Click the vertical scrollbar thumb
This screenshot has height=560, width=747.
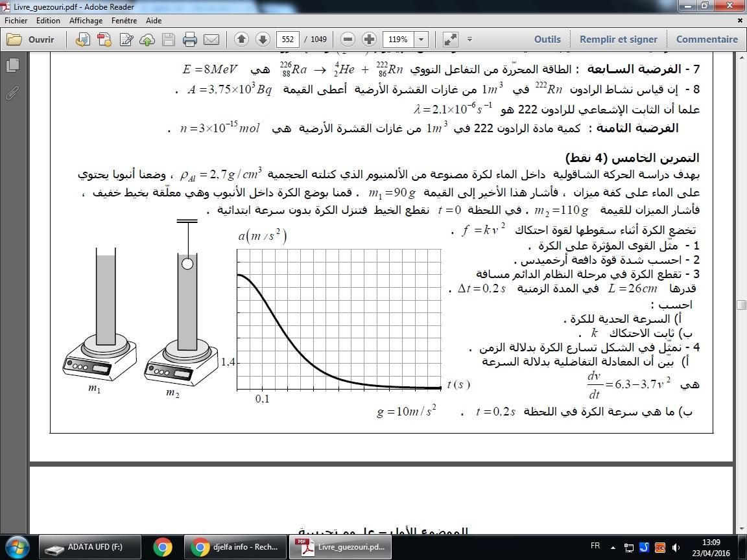click(x=741, y=305)
